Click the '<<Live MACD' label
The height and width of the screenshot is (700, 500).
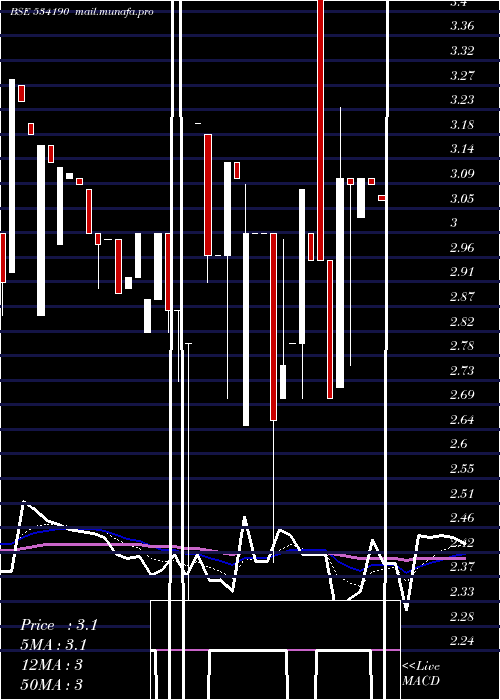click(421, 674)
